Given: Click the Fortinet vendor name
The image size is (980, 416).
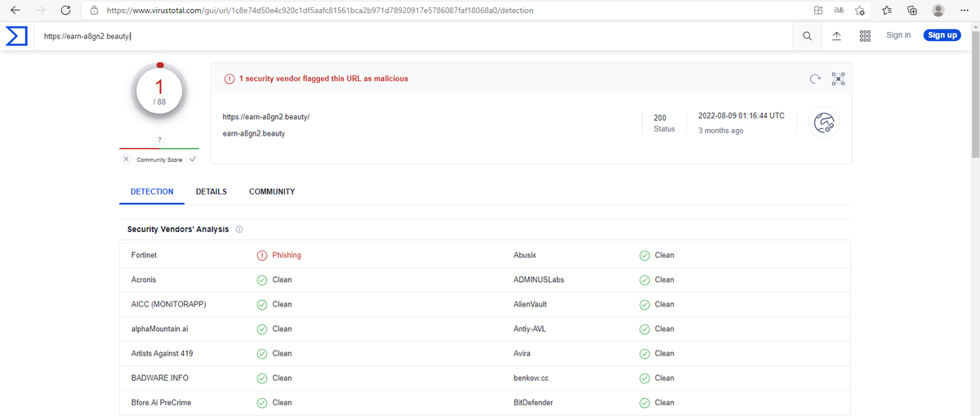Looking at the screenshot, I should pos(144,255).
